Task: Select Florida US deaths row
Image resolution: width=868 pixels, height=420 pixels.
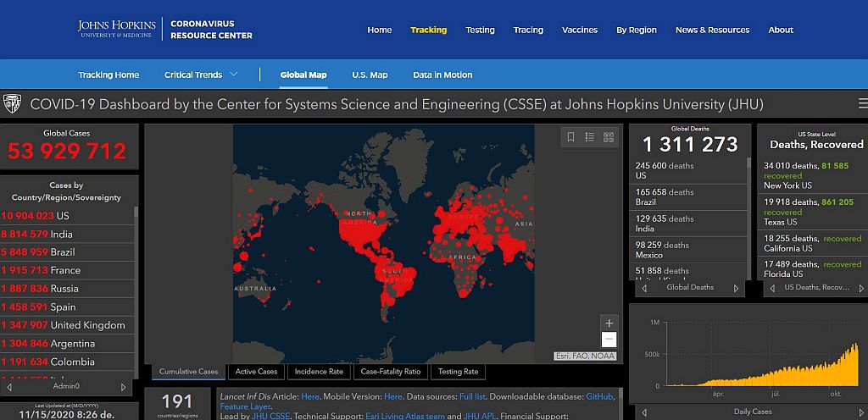Action: tap(813, 268)
